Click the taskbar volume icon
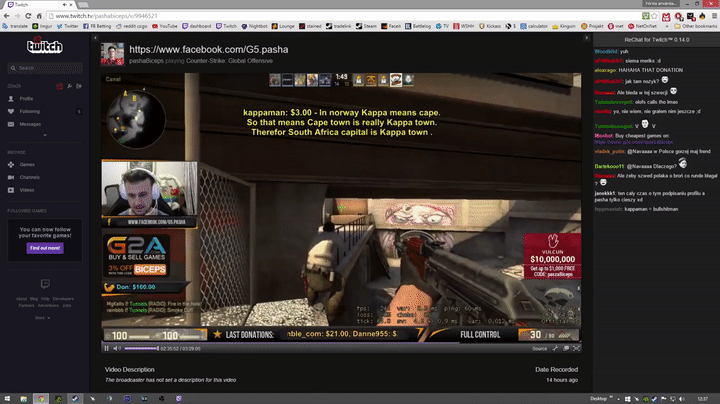This screenshot has height=404, width=720. (x=682, y=398)
